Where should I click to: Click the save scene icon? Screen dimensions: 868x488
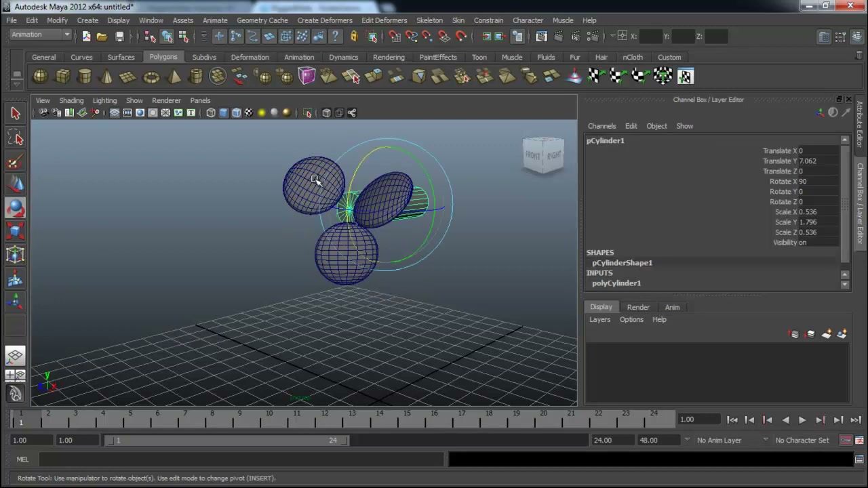click(x=119, y=36)
